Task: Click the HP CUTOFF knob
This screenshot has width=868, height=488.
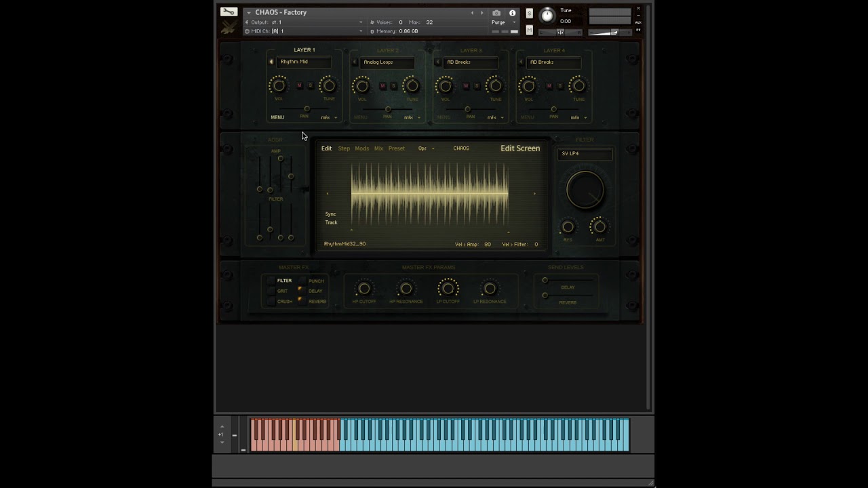Action: [x=363, y=289]
